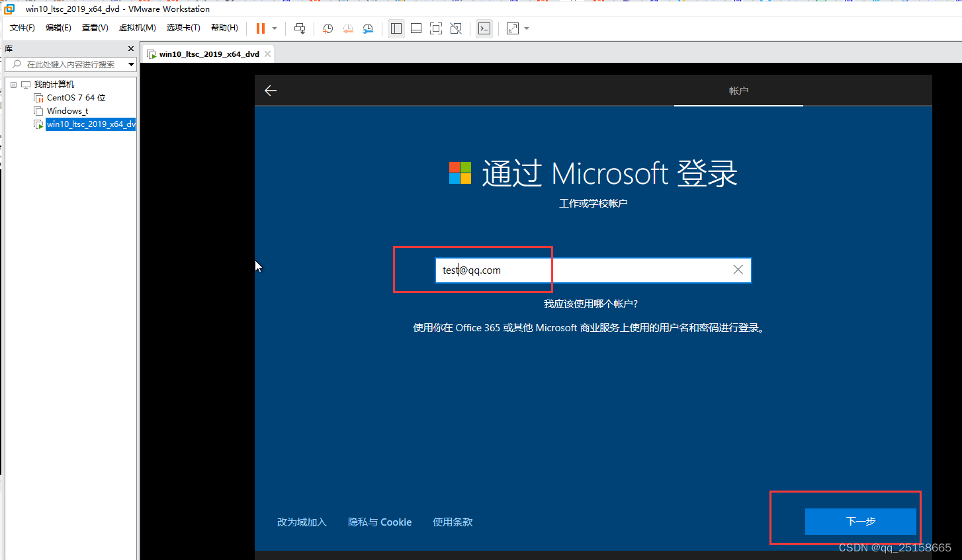This screenshot has height=560, width=962.
Task: Select Windows_t virtual machine
Action: [x=67, y=111]
